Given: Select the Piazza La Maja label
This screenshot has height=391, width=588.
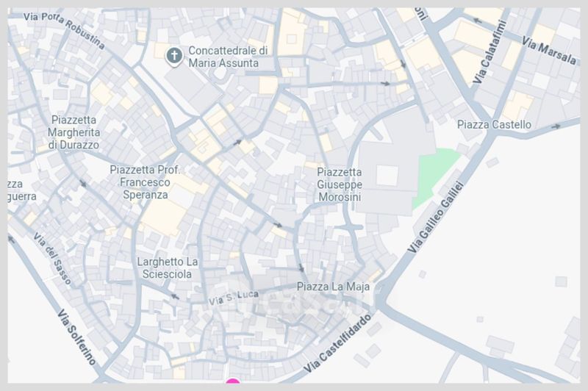Looking at the screenshot, I should pyautogui.click(x=333, y=287).
